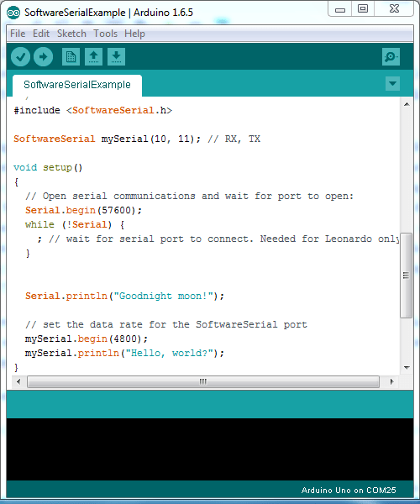The image size is (420, 504).
Task: Click vertical scrollbar up arrow
Action: [407, 104]
